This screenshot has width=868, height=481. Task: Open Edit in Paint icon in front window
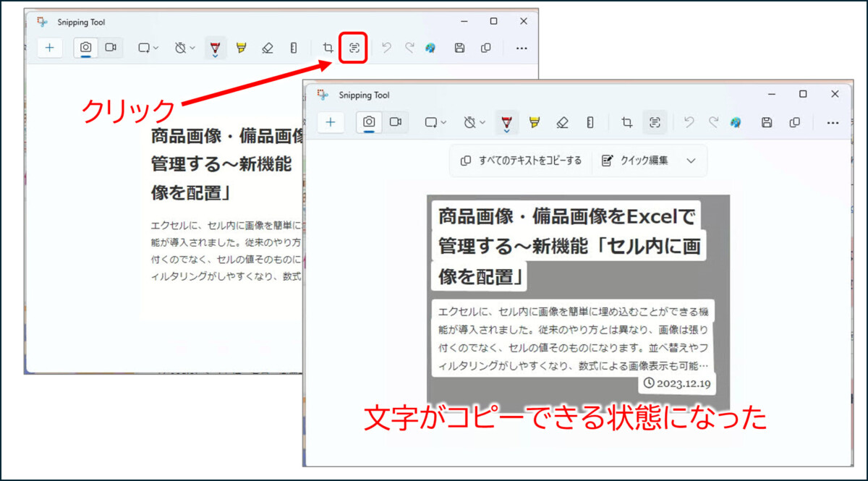736,122
